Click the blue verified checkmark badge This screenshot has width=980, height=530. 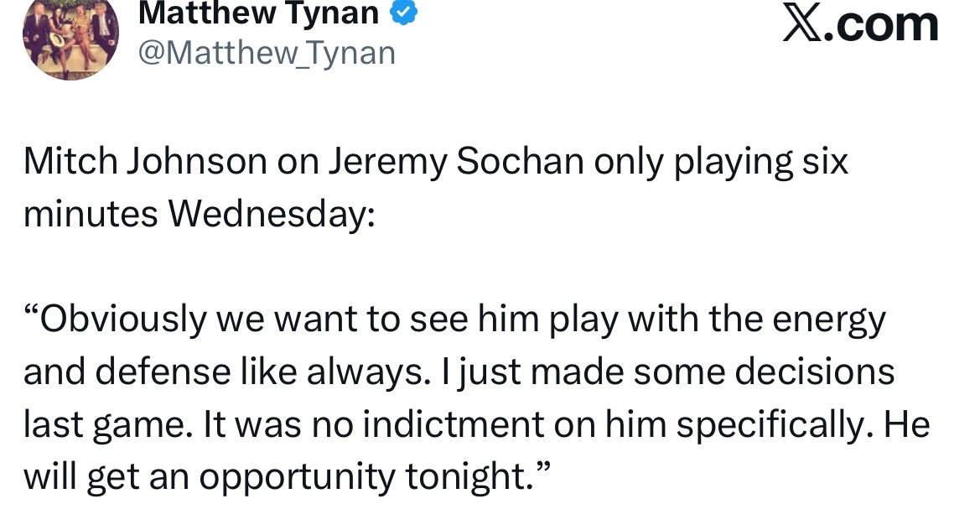pyautogui.click(x=402, y=12)
